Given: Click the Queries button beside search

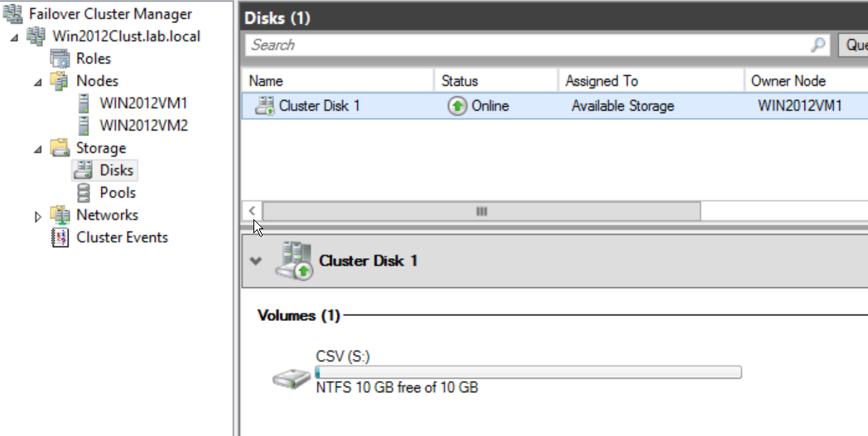Looking at the screenshot, I should [853, 45].
